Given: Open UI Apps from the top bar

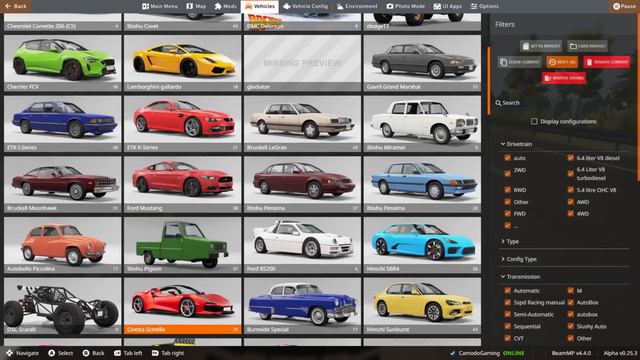Looking at the screenshot, I should [447, 6].
